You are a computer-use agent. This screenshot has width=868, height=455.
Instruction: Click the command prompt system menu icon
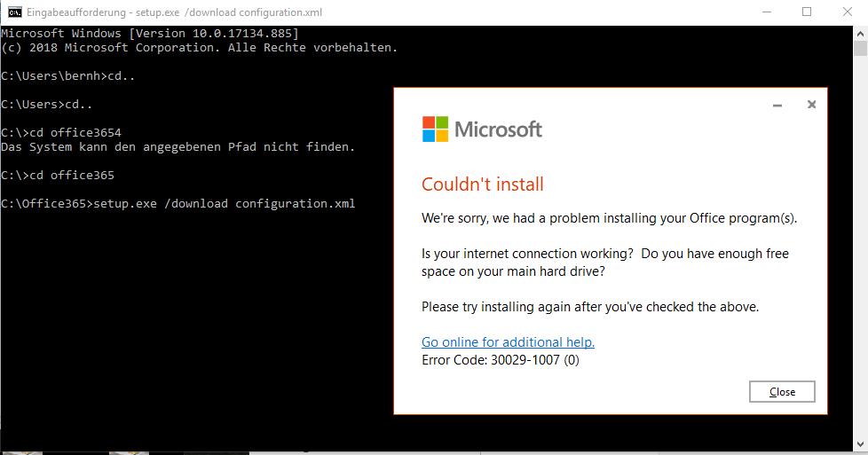click(x=14, y=12)
